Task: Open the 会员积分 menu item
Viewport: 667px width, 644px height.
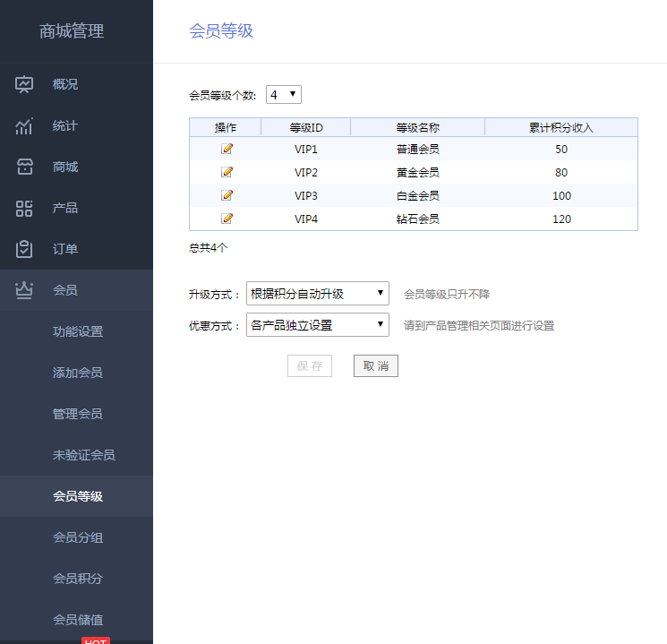Action: click(x=78, y=579)
